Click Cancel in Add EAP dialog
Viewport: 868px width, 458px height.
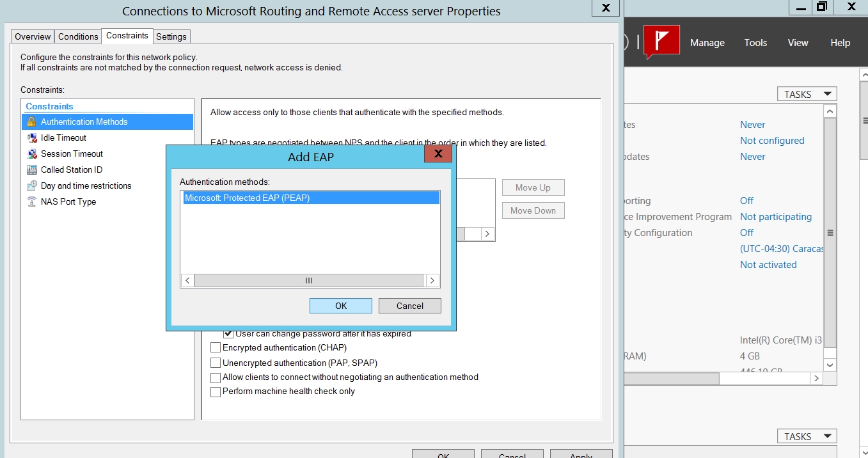click(409, 306)
